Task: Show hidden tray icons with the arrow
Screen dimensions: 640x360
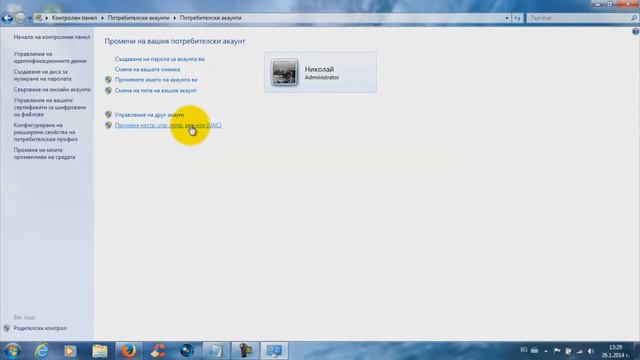Action: (x=546, y=351)
